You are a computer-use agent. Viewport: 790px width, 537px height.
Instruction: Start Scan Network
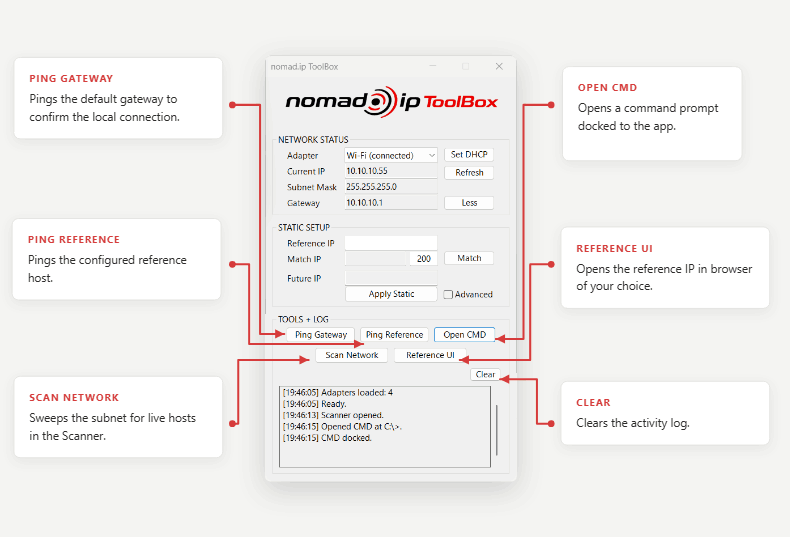coord(351,355)
